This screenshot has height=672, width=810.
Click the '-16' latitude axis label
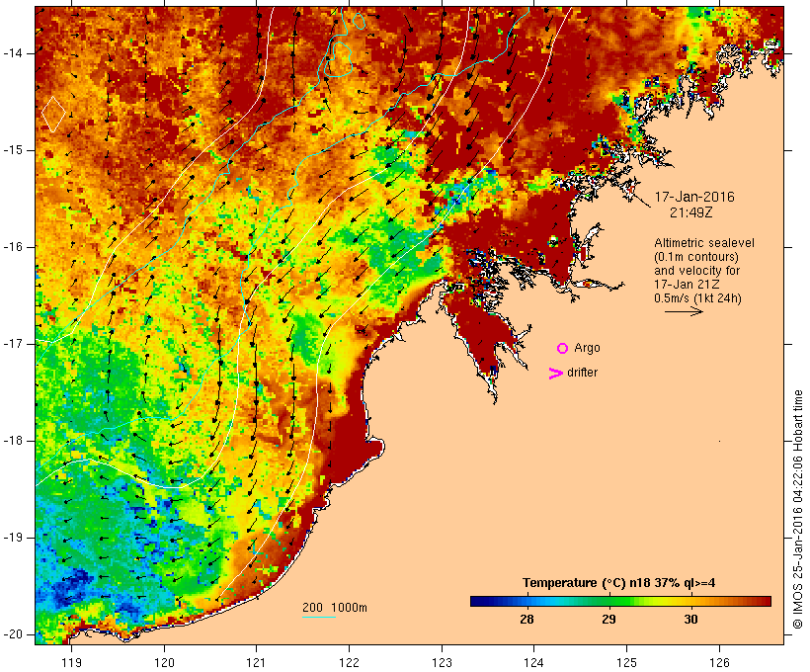[x=12, y=247]
